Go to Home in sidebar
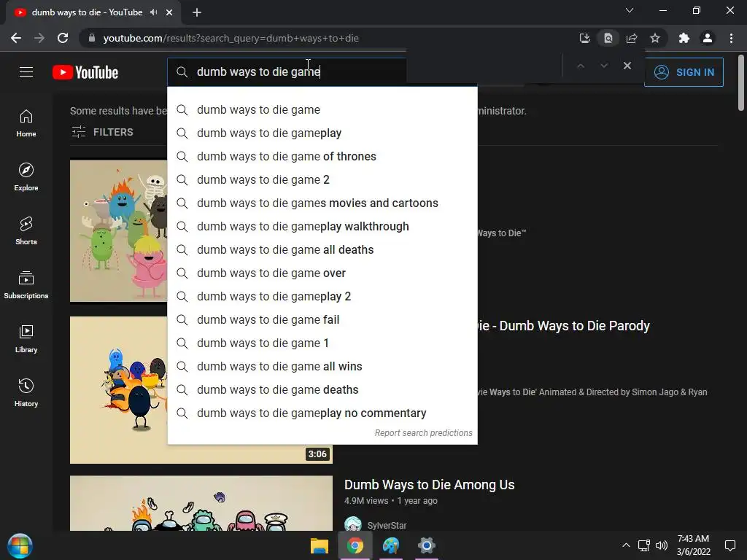 pyautogui.click(x=26, y=123)
